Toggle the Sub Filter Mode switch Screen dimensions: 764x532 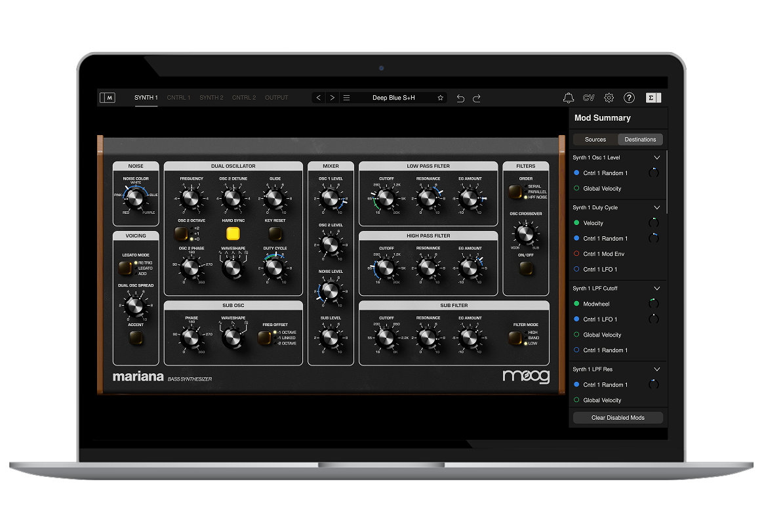515,338
